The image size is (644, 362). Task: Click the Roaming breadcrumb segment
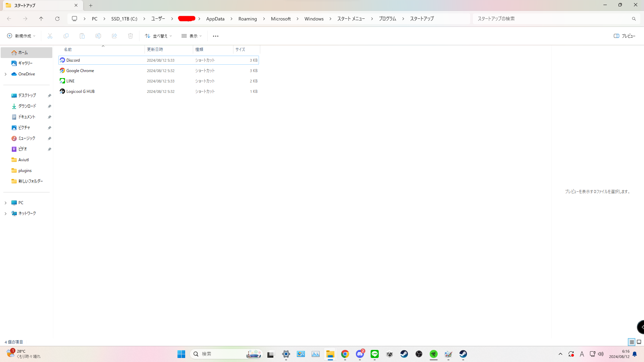pyautogui.click(x=248, y=19)
